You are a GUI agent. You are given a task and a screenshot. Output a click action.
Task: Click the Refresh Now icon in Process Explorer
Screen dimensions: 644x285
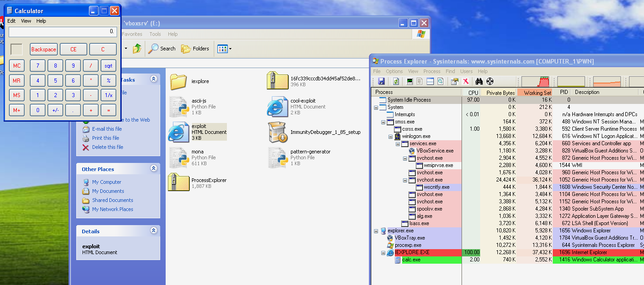coord(396,81)
